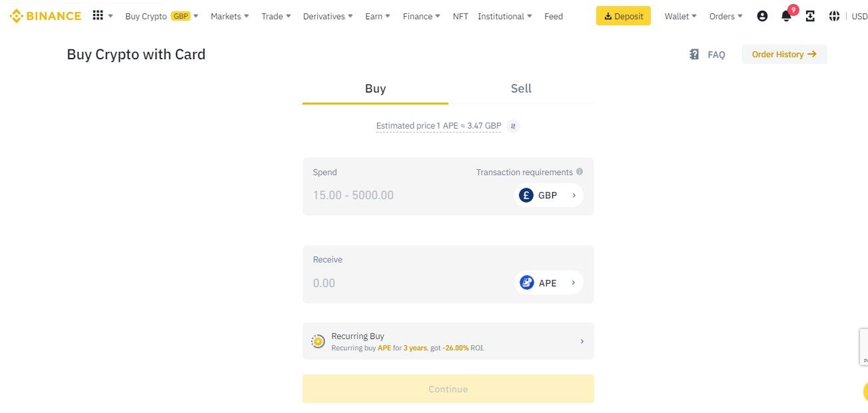Show the Transaction requirements info icon
The height and width of the screenshot is (413, 868).
[580, 172]
